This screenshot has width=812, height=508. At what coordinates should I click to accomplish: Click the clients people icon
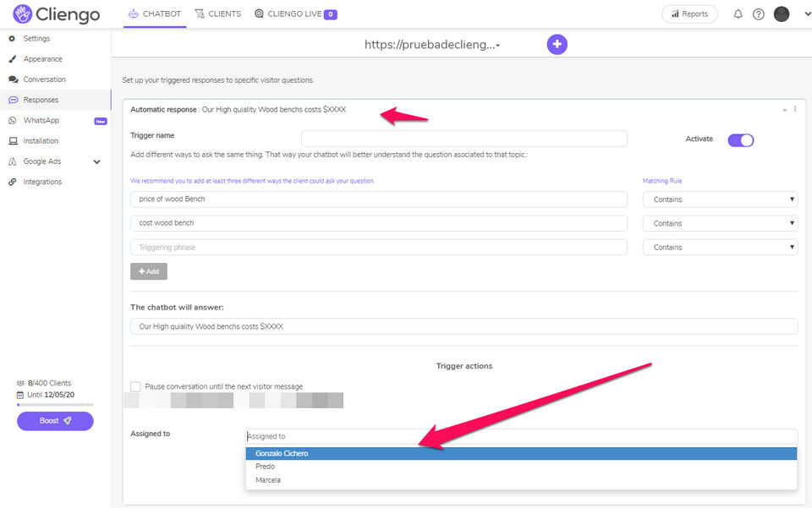[20, 384]
